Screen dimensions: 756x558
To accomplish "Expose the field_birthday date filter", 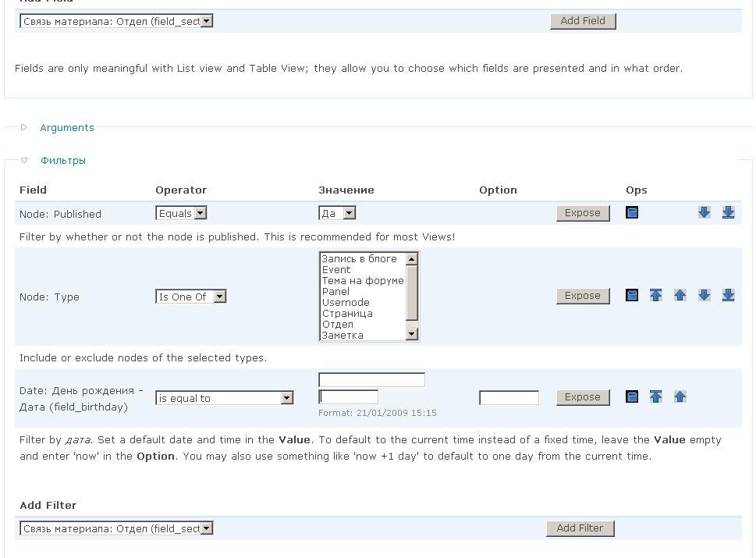I will [x=583, y=397].
